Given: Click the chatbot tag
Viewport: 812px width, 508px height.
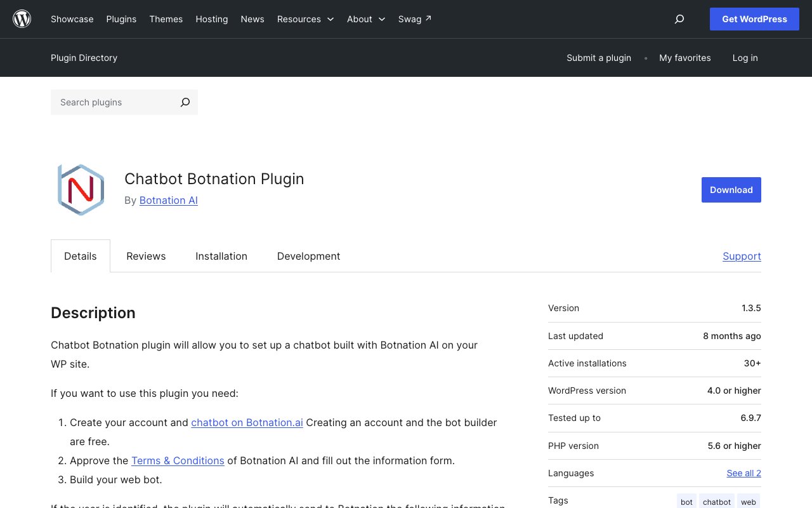Looking at the screenshot, I should [x=717, y=502].
